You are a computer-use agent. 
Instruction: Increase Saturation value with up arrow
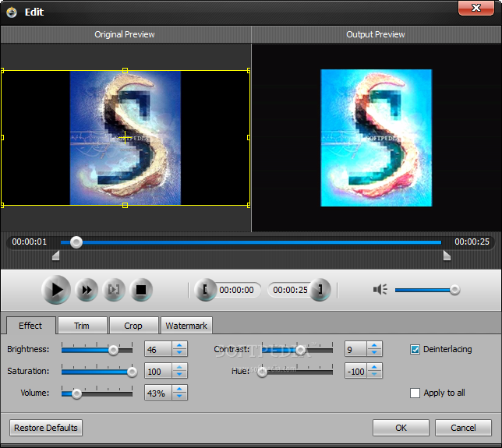[179, 367]
